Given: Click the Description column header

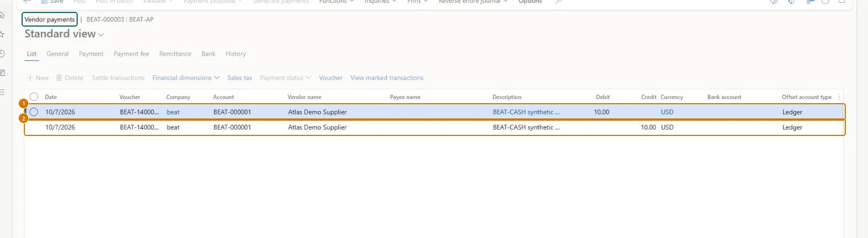Looking at the screenshot, I should 507,97.
